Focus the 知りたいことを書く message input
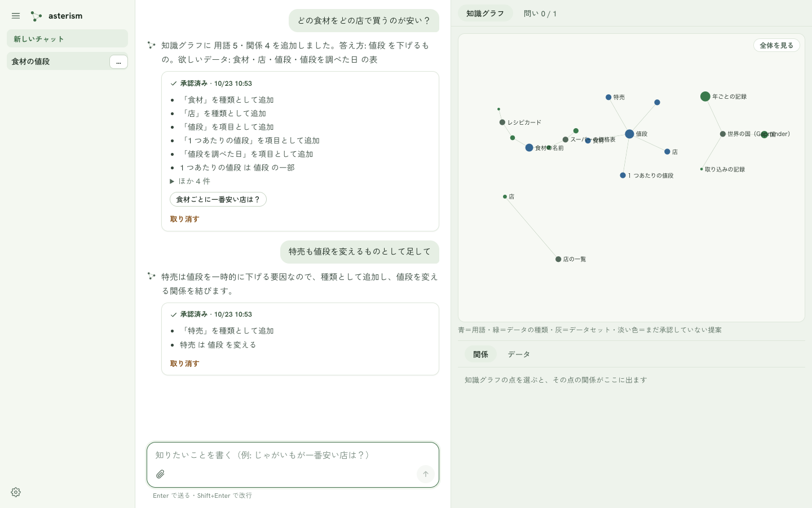This screenshot has width=812, height=508. coord(293,455)
